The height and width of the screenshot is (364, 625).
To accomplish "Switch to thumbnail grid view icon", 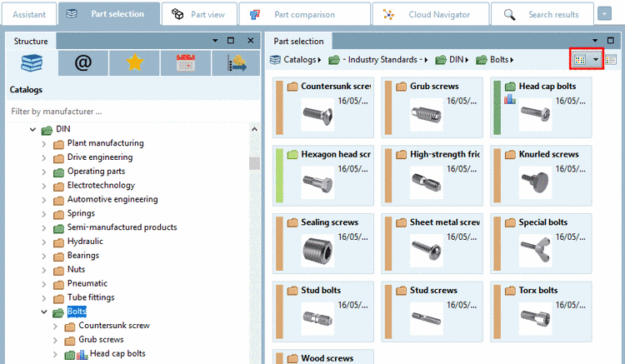I will coord(581,59).
